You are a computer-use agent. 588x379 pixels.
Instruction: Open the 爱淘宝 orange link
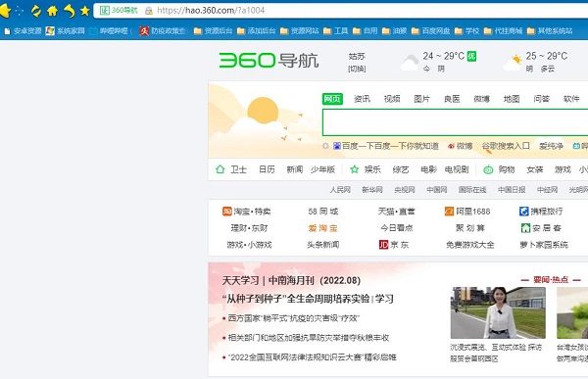(x=322, y=228)
